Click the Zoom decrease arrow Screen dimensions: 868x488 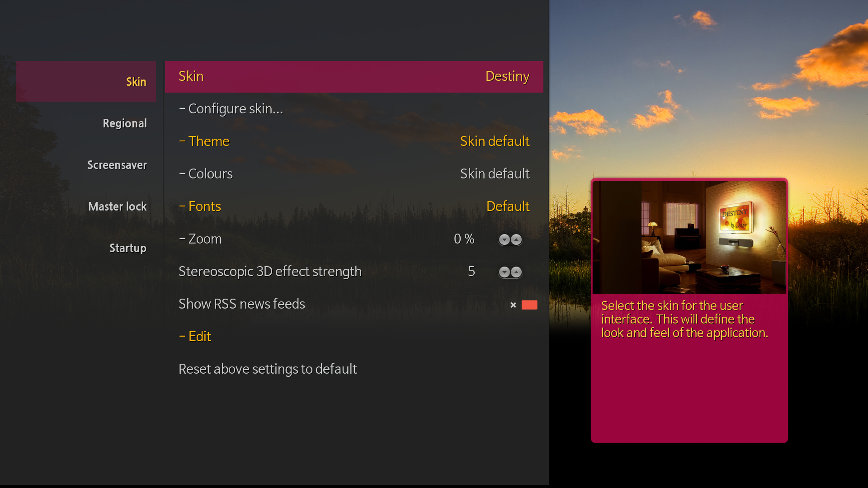pyautogui.click(x=505, y=239)
